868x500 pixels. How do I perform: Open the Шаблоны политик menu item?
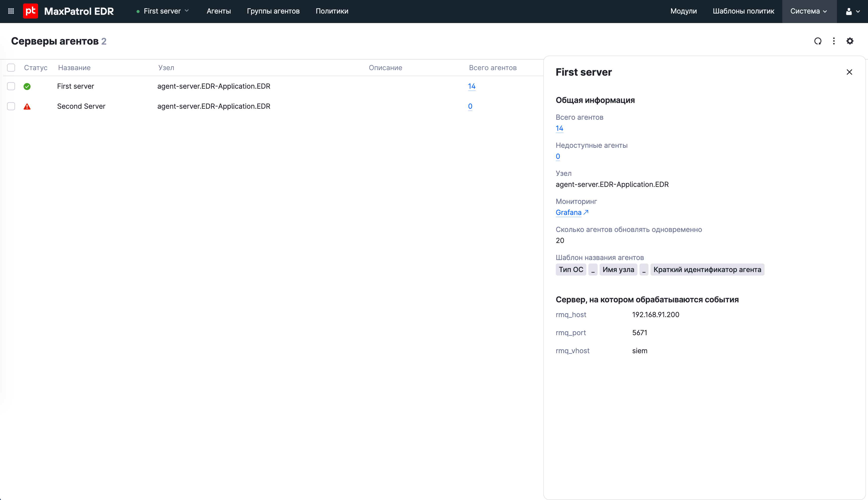tap(743, 11)
